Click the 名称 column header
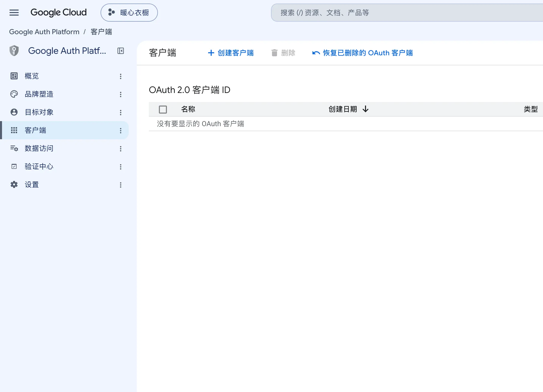Screen dimensions: 543x392 click(x=188, y=109)
